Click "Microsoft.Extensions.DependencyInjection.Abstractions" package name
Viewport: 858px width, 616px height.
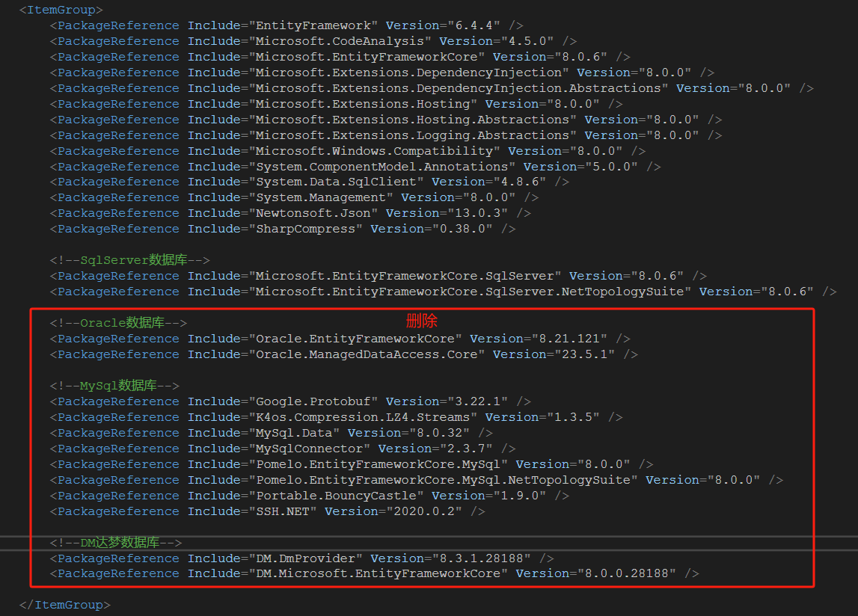[459, 88]
